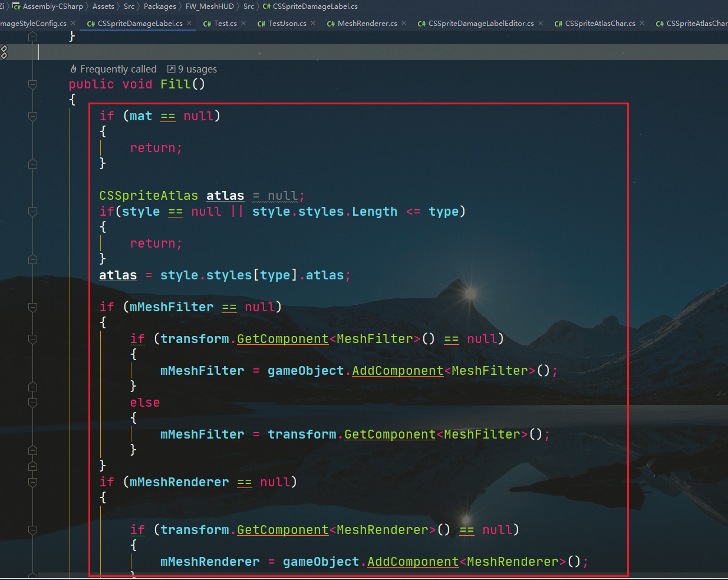
Task: Click the Assets breadcrumb
Action: (103, 6)
